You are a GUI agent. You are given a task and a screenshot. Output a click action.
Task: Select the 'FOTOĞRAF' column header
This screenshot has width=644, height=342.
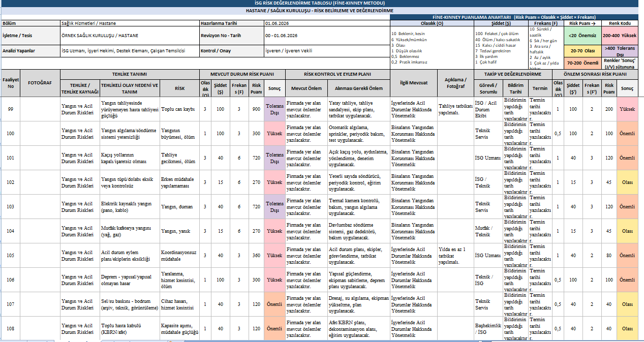point(40,82)
